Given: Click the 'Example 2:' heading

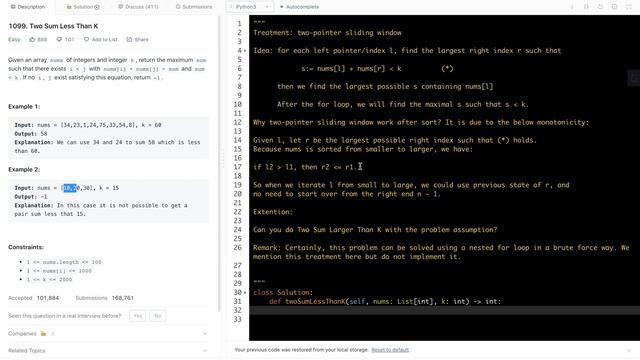Looking at the screenshot, I should click(x=24, y=169).
